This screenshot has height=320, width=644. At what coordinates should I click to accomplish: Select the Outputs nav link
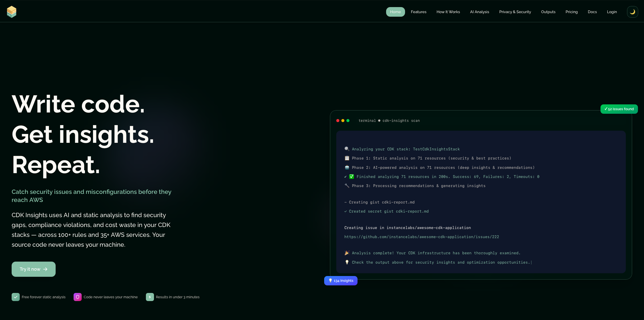pyautogui.click(x=548, y=12)
